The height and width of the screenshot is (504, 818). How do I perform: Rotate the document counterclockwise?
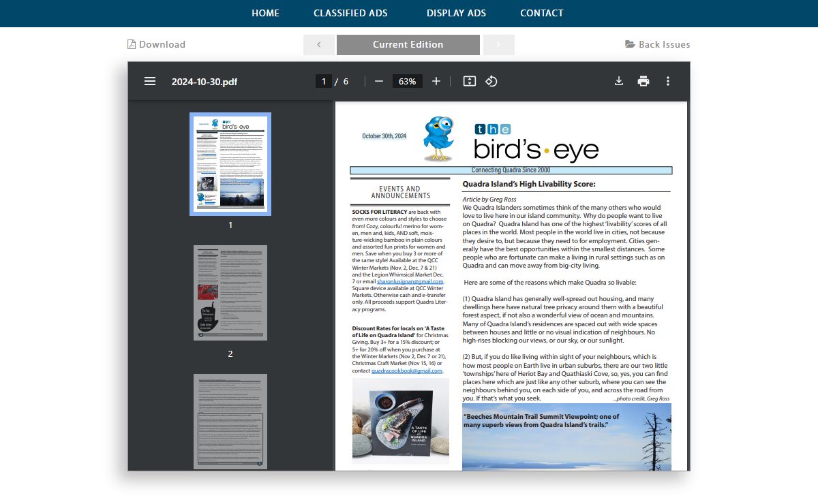click(491, 81)
